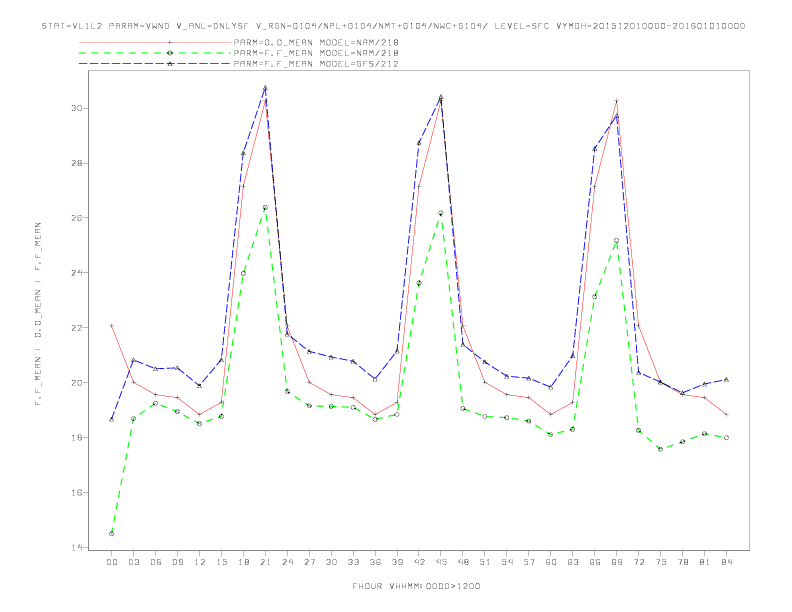
Task: Click x-axis tick label 63
Action: (x=573, y=562)
